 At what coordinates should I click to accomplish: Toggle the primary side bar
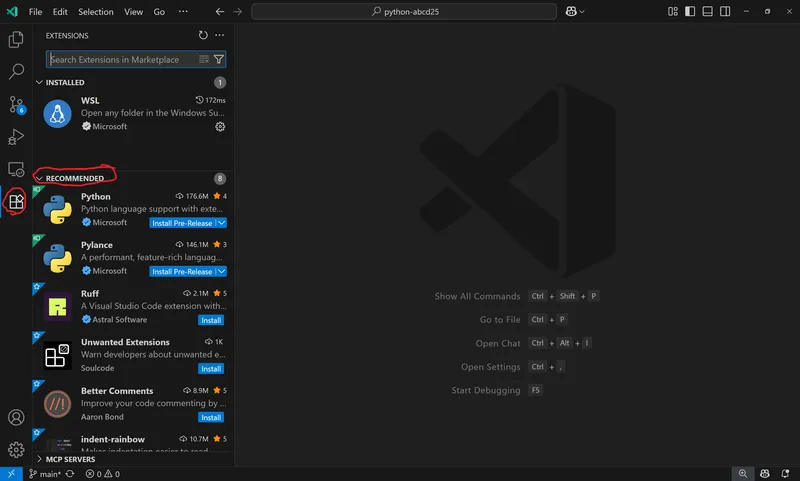[x=690, y=11]
